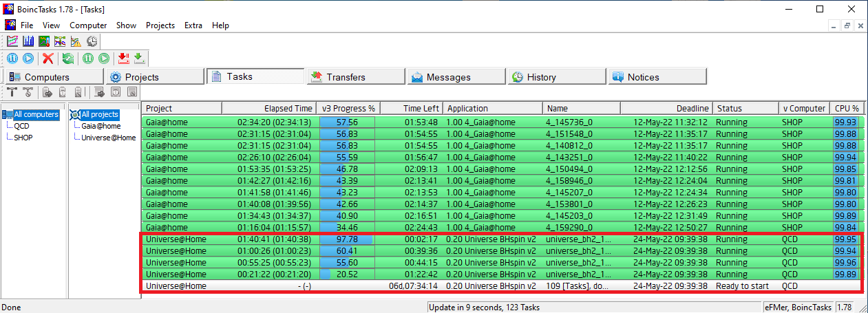Click the first server icon with arrow

pos(48,92)
